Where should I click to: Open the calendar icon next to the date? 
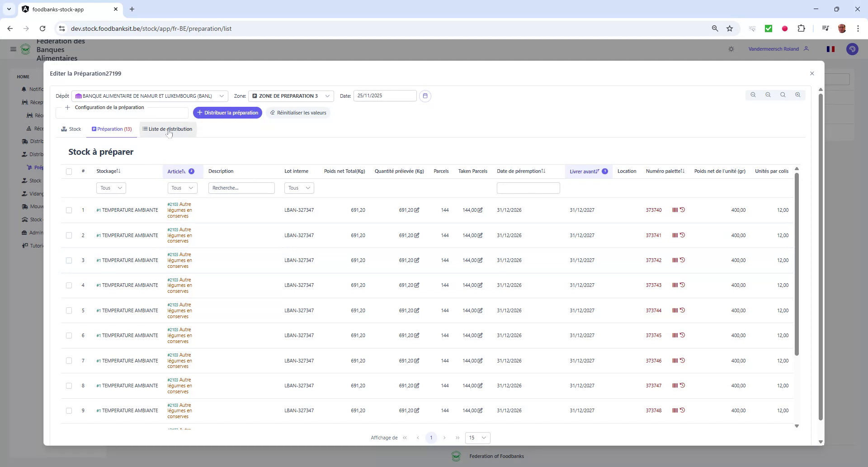[425, 95]
